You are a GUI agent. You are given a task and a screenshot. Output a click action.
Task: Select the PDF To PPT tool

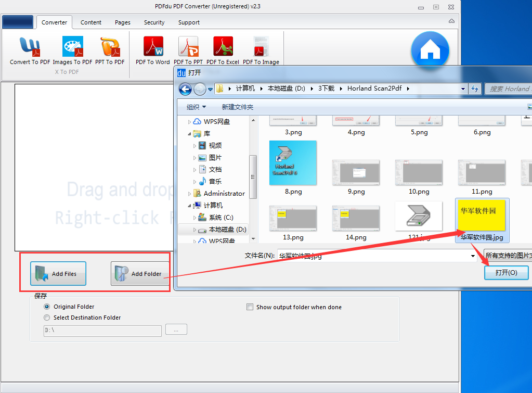point(188,49)
